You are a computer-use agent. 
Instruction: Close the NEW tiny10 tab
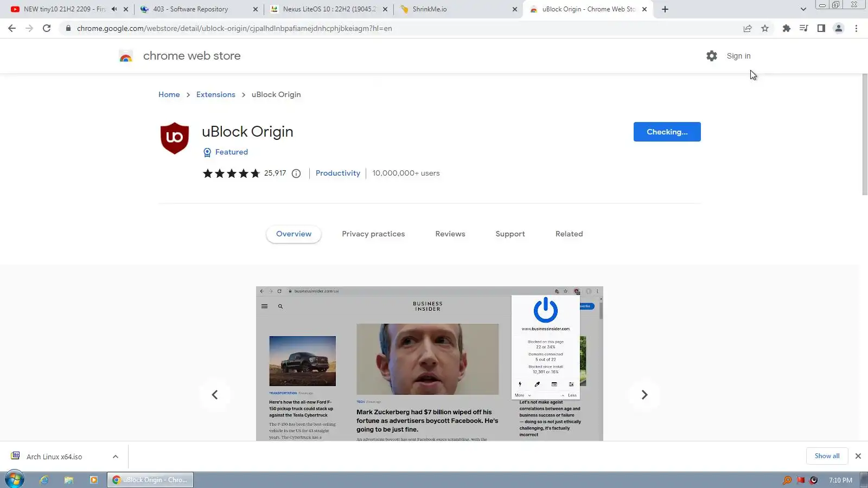tap(126, 9)
